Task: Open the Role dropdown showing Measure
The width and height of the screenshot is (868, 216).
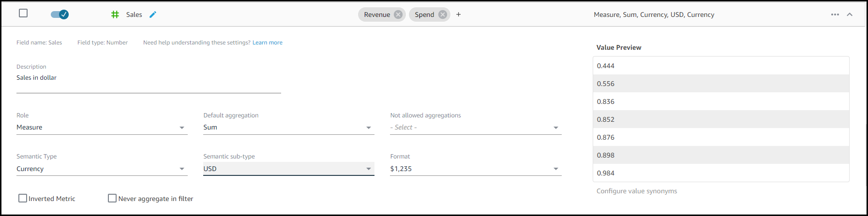Action: coord(102,128)
